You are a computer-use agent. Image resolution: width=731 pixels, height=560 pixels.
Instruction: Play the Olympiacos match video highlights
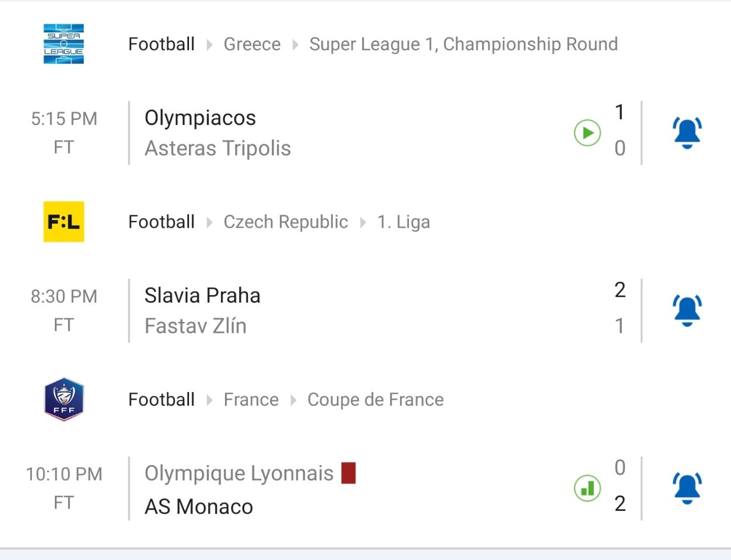(587, 133)
